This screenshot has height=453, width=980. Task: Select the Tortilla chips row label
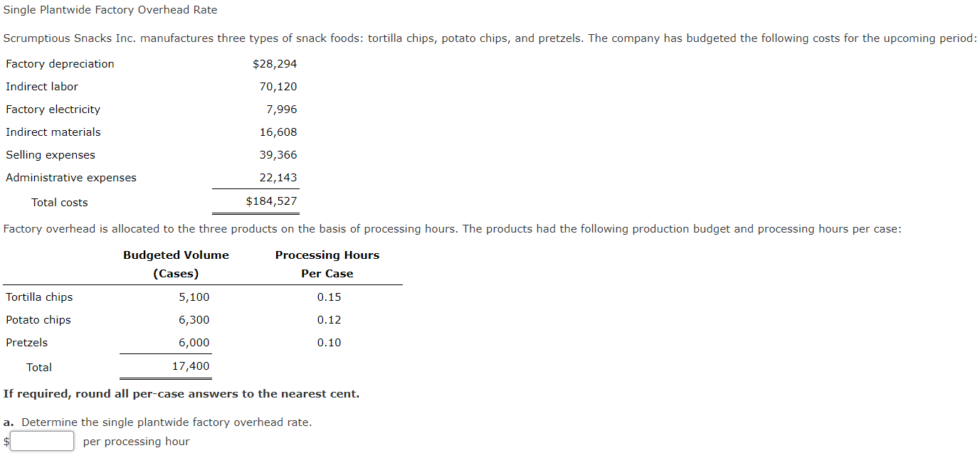[x=39, y=297]
